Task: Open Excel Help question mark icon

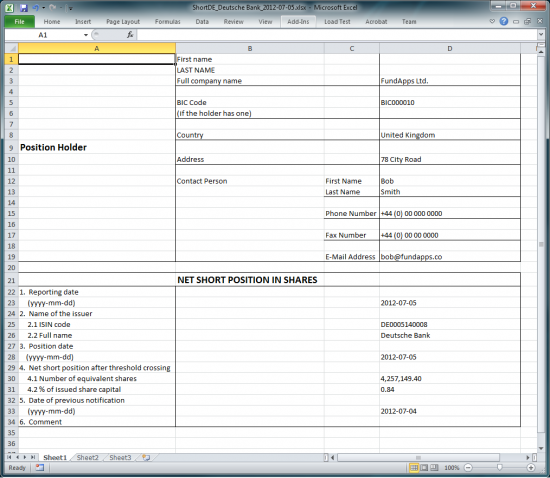Action: point(504,21)
